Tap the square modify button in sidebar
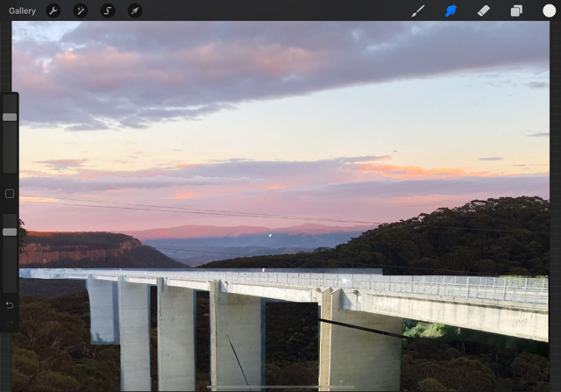 pyautogui.click(x=10, y=194)
